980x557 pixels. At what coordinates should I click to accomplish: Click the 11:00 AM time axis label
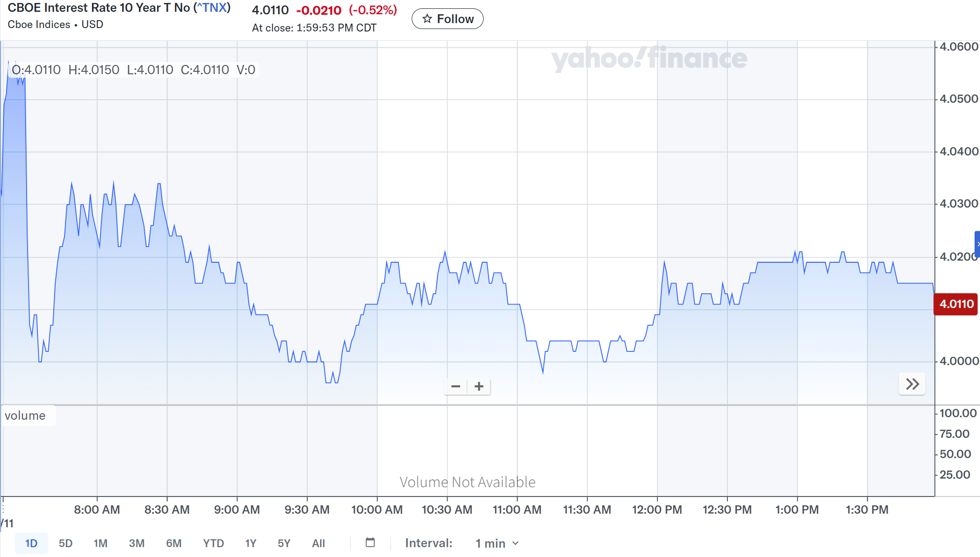[x=517, y=510]
